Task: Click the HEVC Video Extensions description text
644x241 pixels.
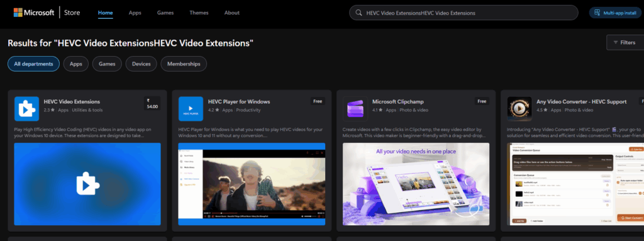Action: 83,132
